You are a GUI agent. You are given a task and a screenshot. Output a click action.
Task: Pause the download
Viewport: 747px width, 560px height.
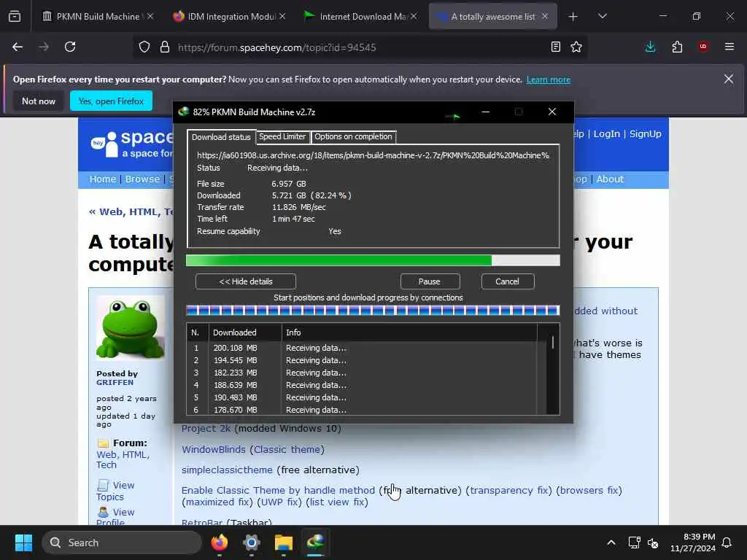430,281
